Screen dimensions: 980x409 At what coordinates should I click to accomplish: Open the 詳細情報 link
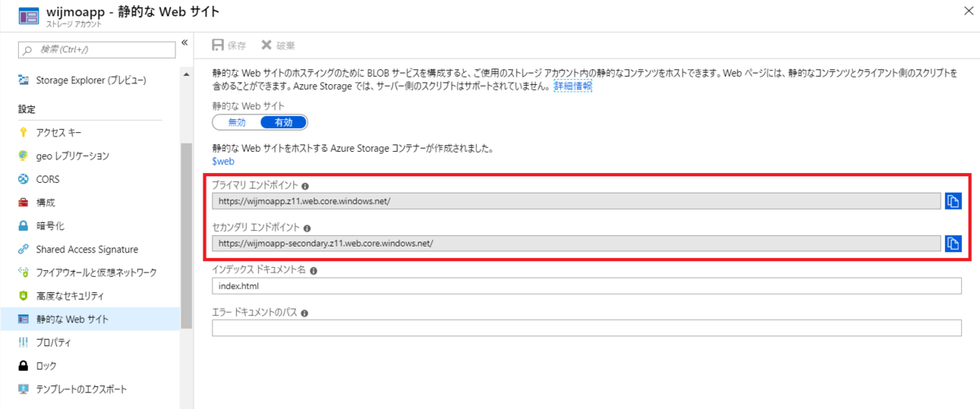572,86
